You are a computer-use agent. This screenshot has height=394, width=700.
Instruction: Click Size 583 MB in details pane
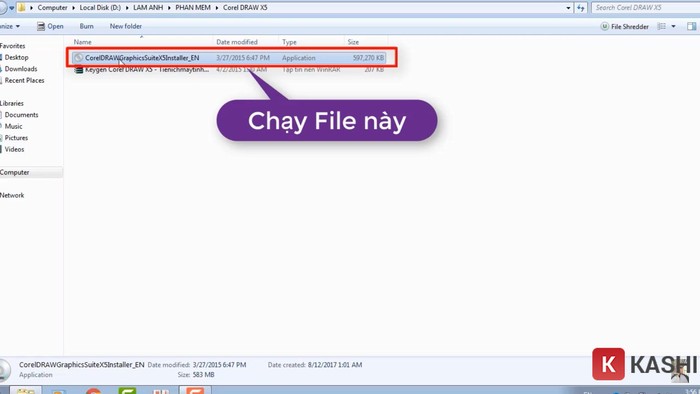(196, 375)
